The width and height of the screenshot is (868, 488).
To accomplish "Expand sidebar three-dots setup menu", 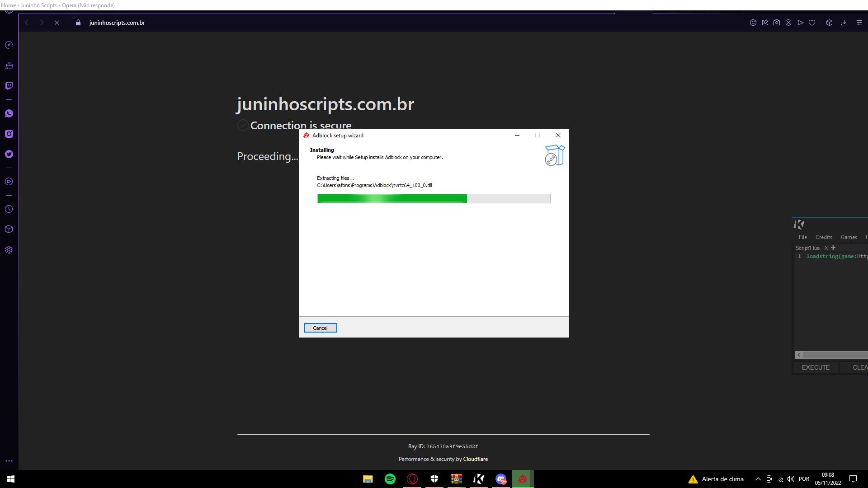I will tap(9, 461).
